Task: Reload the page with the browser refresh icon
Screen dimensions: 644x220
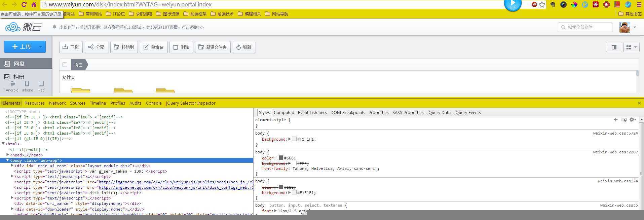Action: (x=24, y=4)
